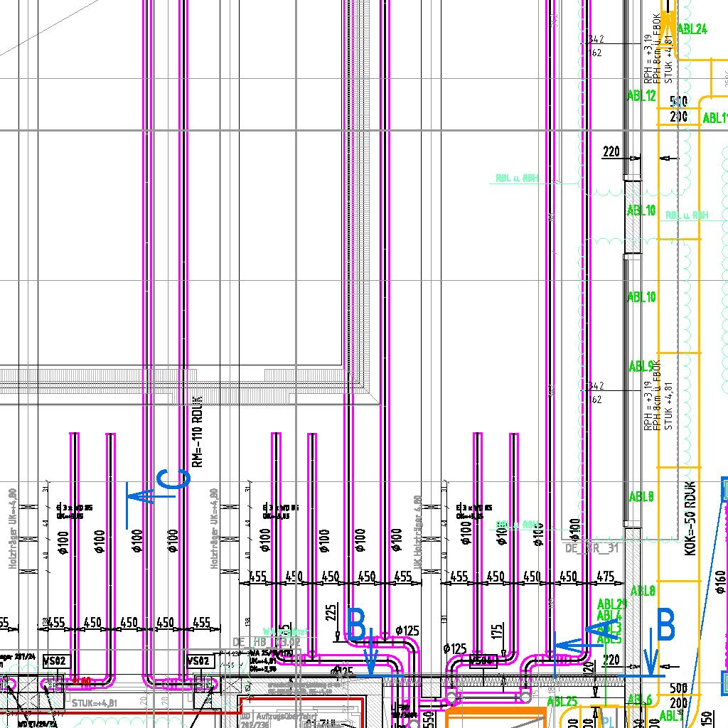Screen dimensions: 728x728
Task: Click the ABL25 label near the bottom
Action: (562, 702)
